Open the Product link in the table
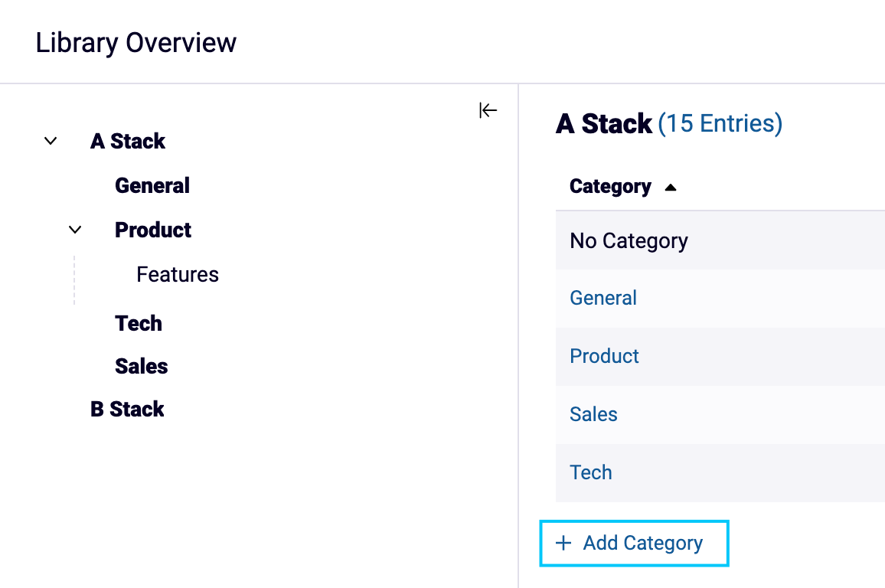885x588 pixels. (x=604, y=356)
